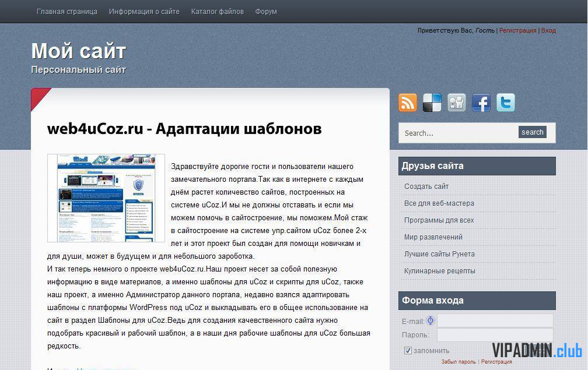Open the Главная страница menu item
The width and height of the screenshot is (588, 370).
click(66, 12)
